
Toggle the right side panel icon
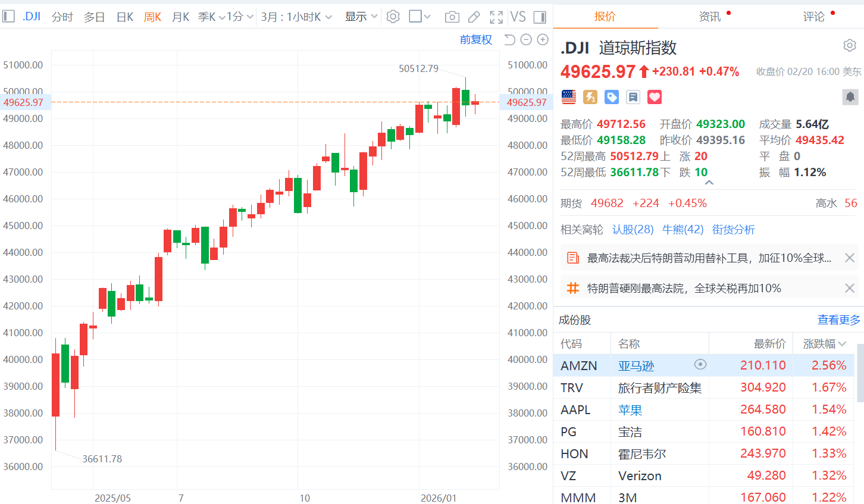[540, 17]
